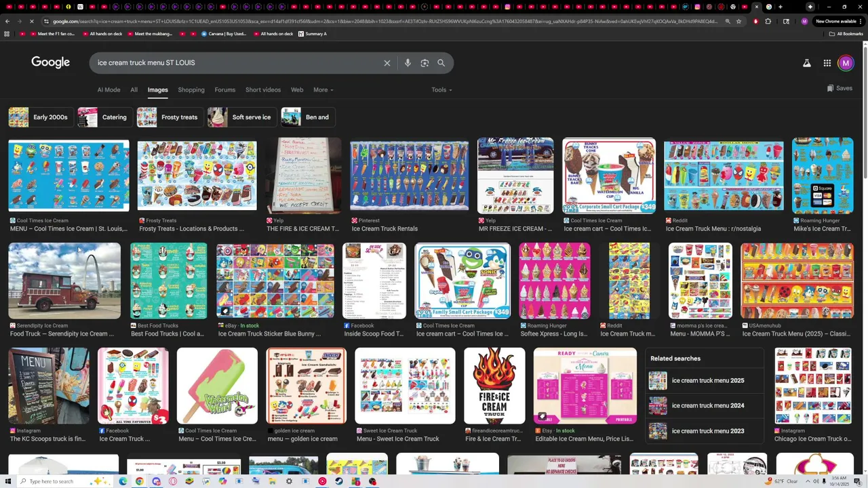Open Google Search Labs flask icon
The width and height of the screenshot is (868, 488).
click(807, 63)
